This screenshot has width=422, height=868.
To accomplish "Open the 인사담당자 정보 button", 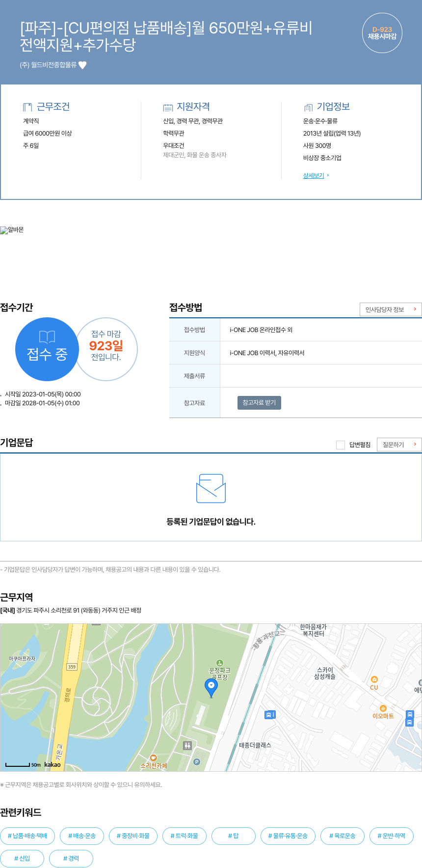I will [x=391, y=309].
